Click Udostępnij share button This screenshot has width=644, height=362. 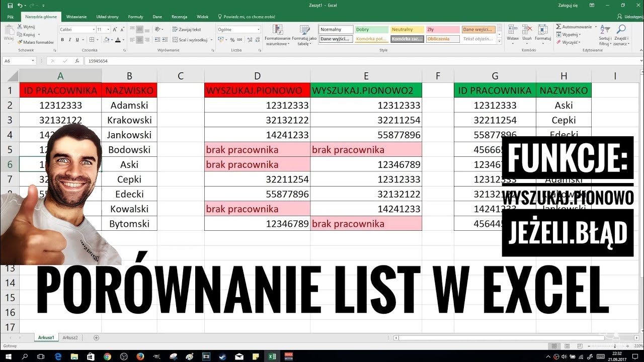pos(629,17)
